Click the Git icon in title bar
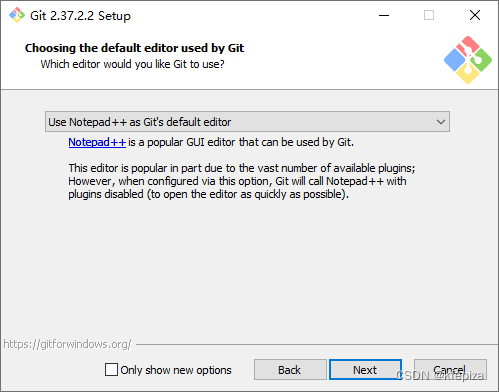Viewport: 499px width, 392px height. click(17, 15)
